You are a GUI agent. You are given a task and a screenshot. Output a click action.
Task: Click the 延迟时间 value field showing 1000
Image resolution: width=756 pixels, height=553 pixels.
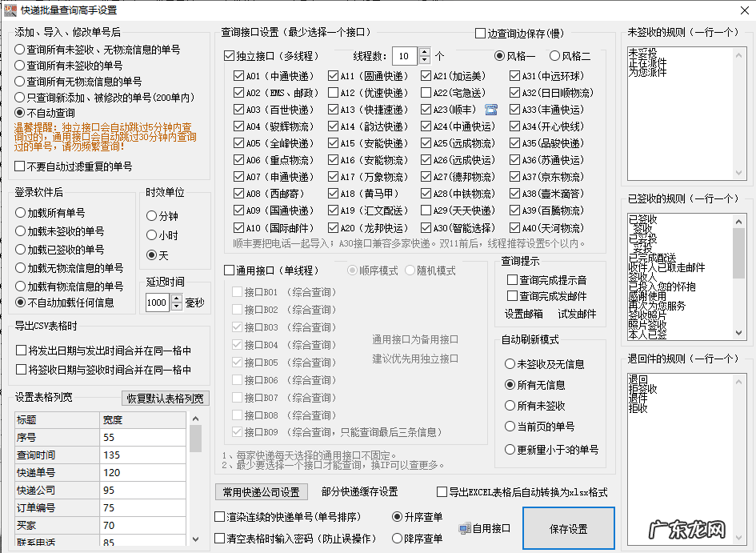tap(158, 303)
